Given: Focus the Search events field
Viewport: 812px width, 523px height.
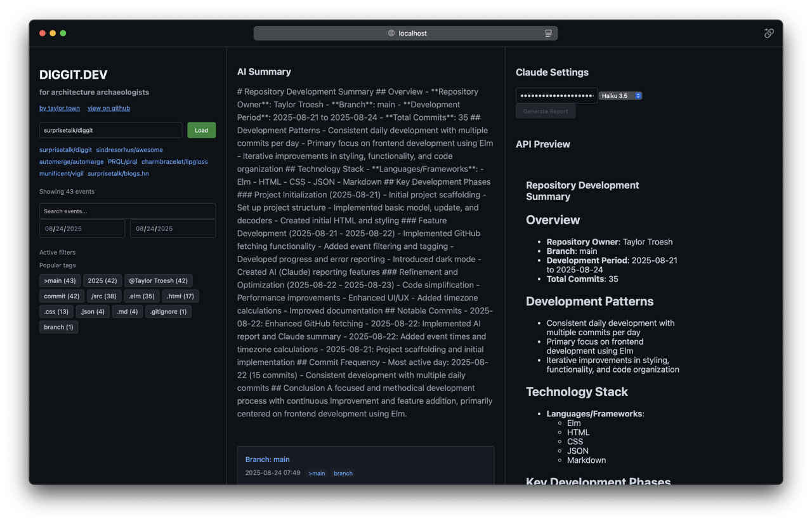Looking at the screenshot, I should [x=128, y=211].
